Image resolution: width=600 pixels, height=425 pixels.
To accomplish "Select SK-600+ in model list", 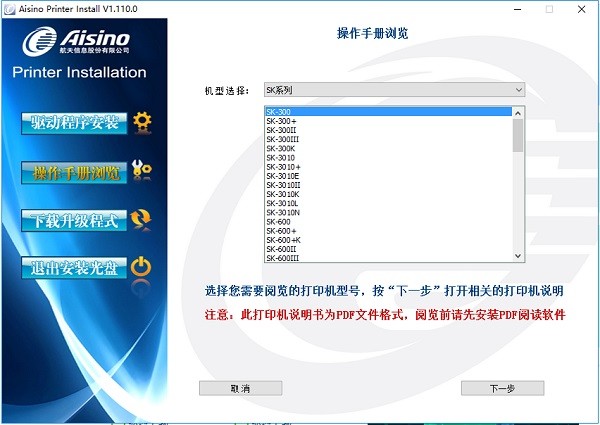I will 388,231.
